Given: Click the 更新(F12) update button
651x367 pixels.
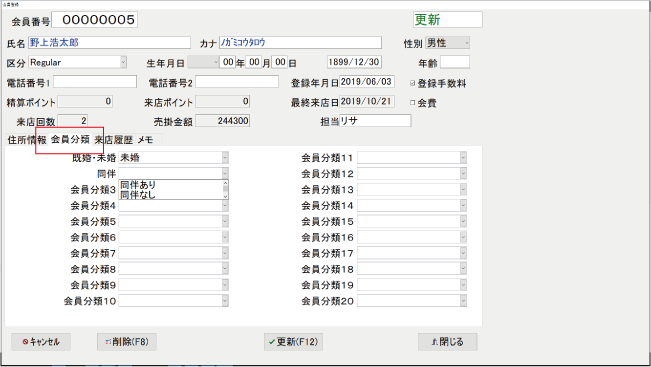Looking at the screenshot, I should coord(294,342).
